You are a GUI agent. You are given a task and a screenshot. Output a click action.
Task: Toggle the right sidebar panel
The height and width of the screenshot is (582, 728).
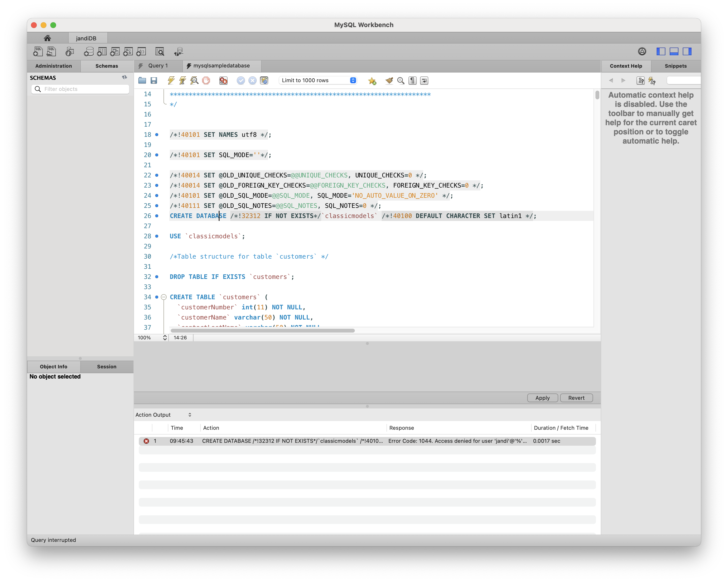(x=687, y=51)
